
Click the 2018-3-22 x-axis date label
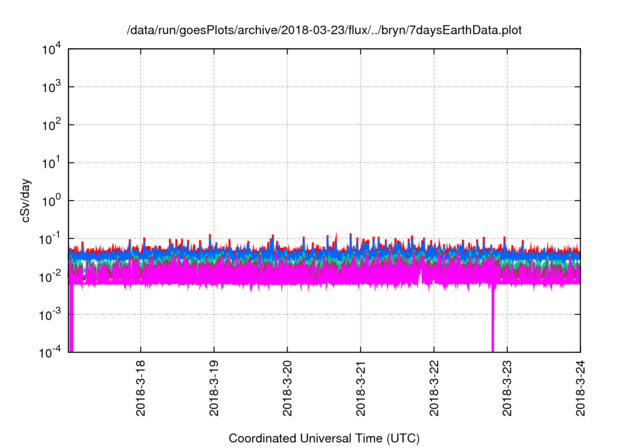434,388
